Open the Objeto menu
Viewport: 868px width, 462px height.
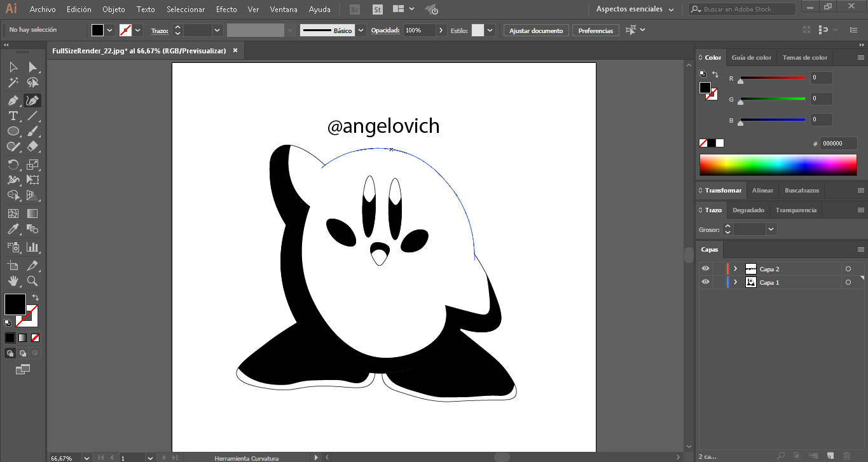[114, 10]
